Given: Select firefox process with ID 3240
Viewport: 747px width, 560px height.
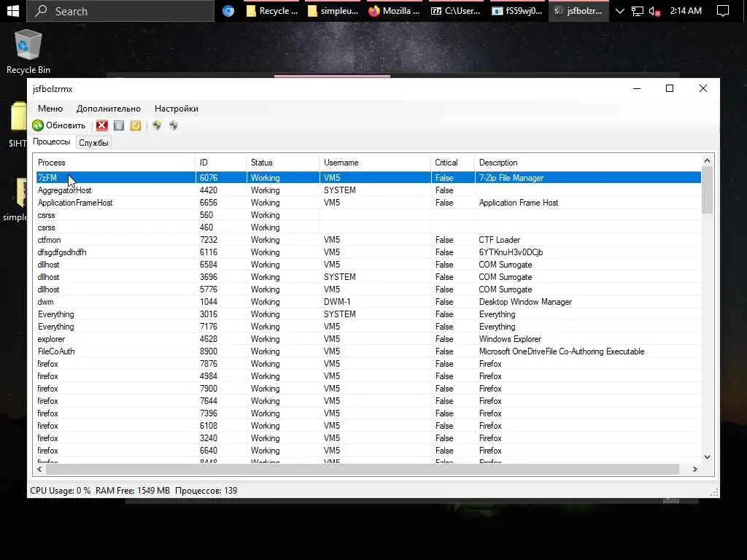Looking at the screenshot, I should pyautogui.click(x=368, y=437).
